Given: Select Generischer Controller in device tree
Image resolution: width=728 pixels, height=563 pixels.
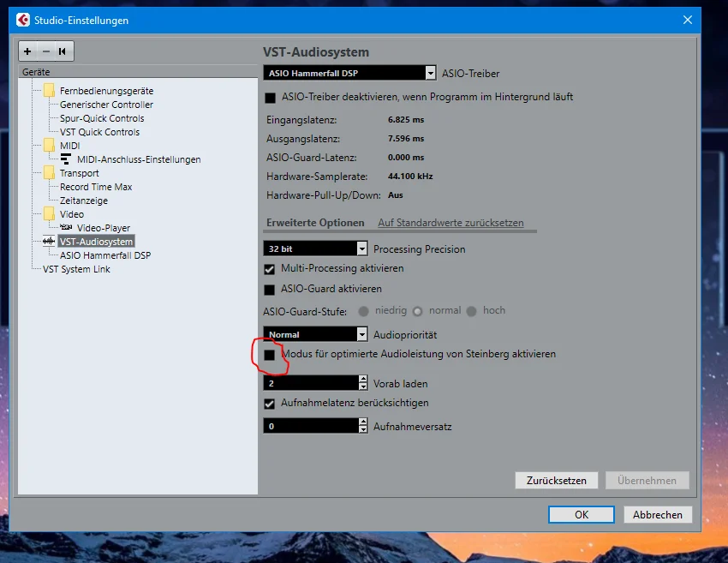Looking at the screenshot, I should [x=106, y=105].
